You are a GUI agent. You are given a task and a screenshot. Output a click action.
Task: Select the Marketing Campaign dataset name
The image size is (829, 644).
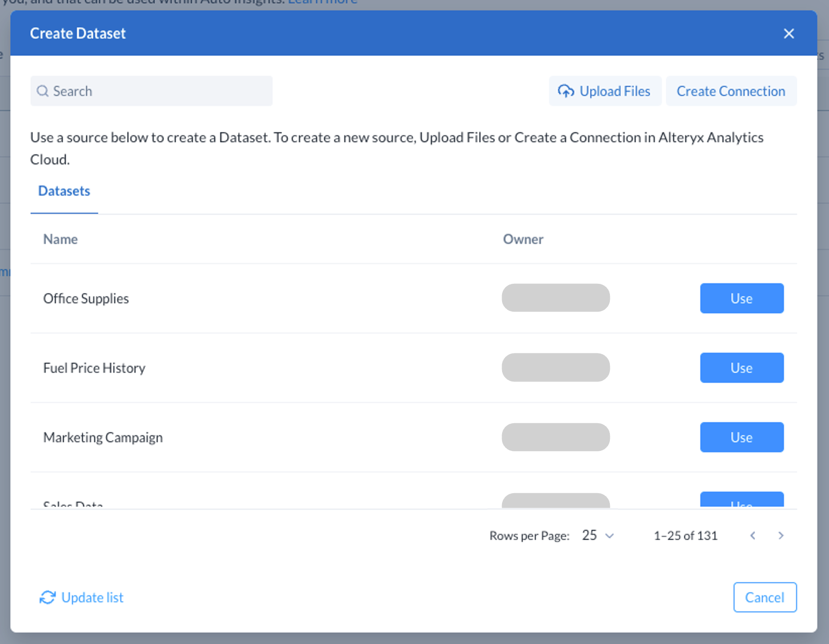coord(103,438)
